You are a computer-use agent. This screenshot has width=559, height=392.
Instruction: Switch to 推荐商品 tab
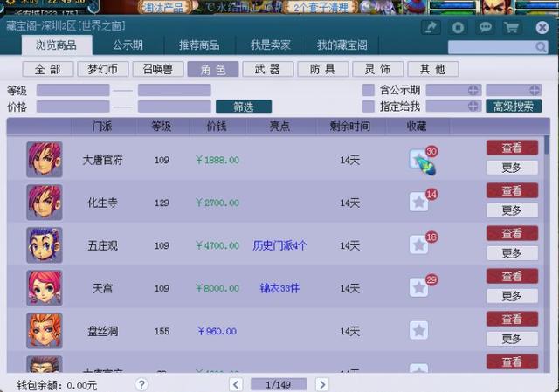[x=199, y=45]
